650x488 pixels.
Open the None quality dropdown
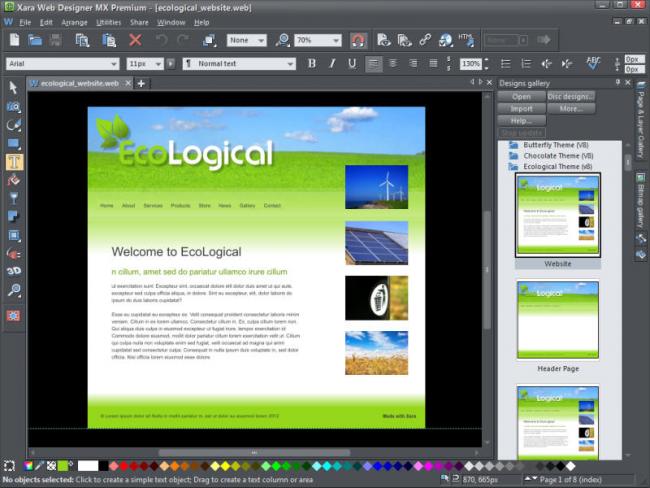click(x=261, y=40)
